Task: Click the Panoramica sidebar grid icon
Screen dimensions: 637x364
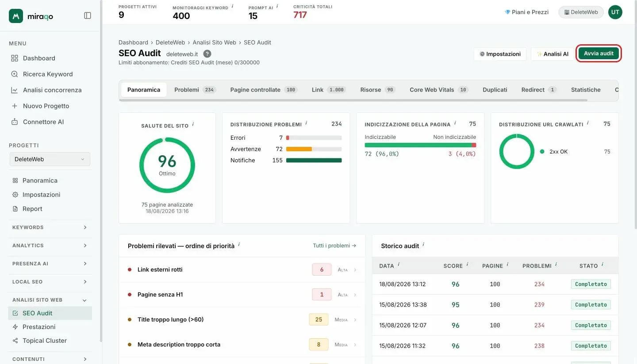Action: coord(15,180)
